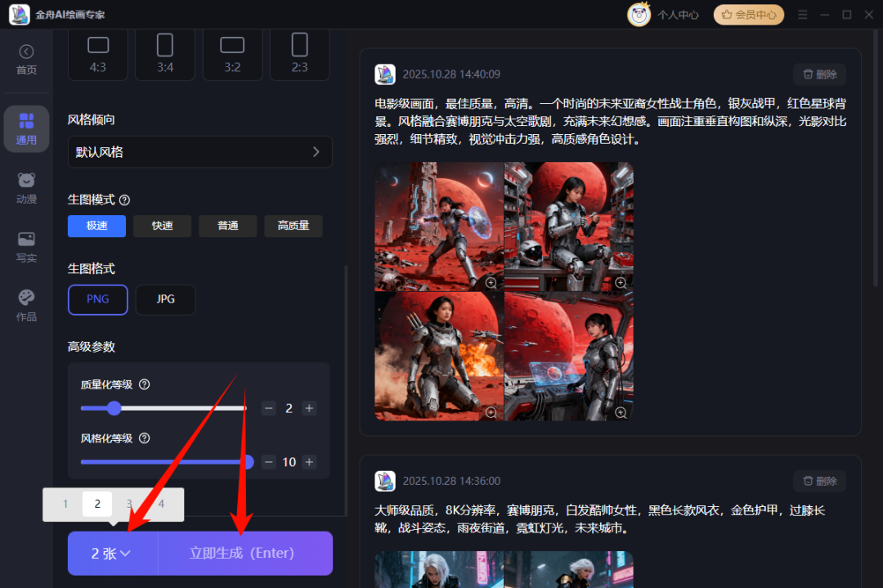Image resolution: width=883 pixels, height=588 pixels.
Task: Click the 电影级画面 prompt text
Action: (x=611, y=121)
